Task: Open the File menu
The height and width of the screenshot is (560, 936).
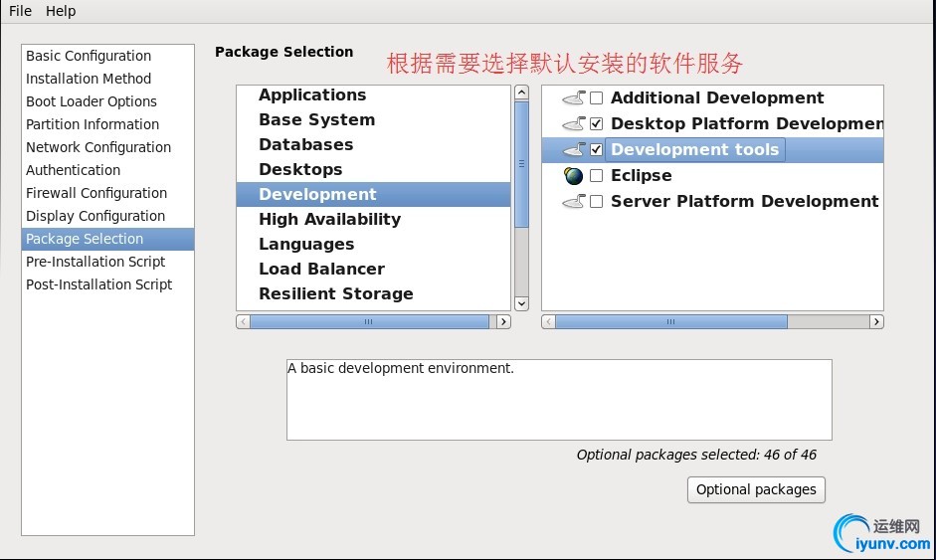Action: 20,11
